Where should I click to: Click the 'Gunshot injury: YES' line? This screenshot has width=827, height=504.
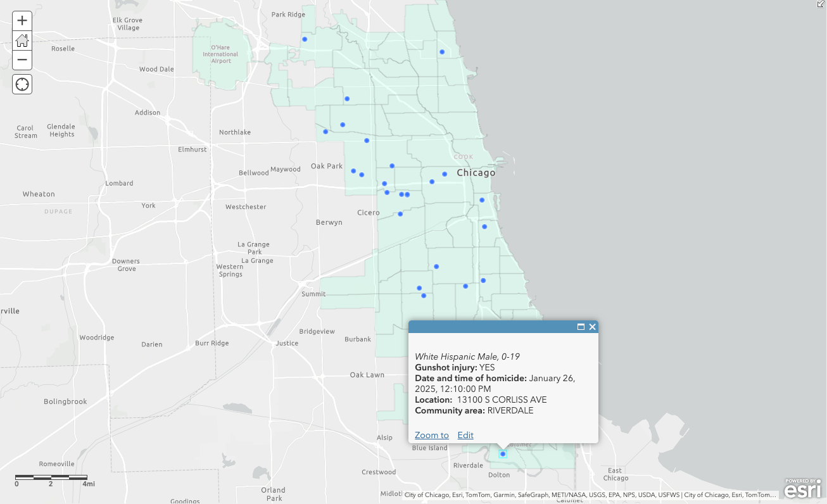coord(455,367)
